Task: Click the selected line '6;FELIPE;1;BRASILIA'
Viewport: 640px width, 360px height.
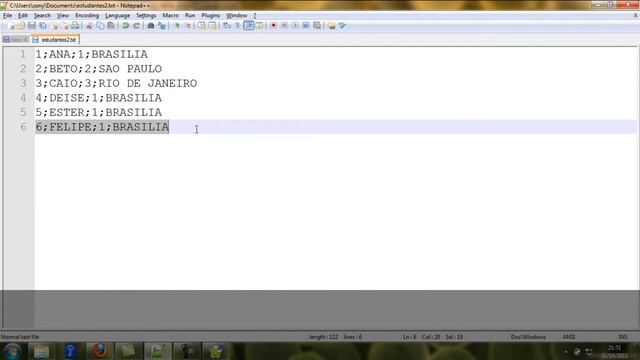Action: pos(102,127)
